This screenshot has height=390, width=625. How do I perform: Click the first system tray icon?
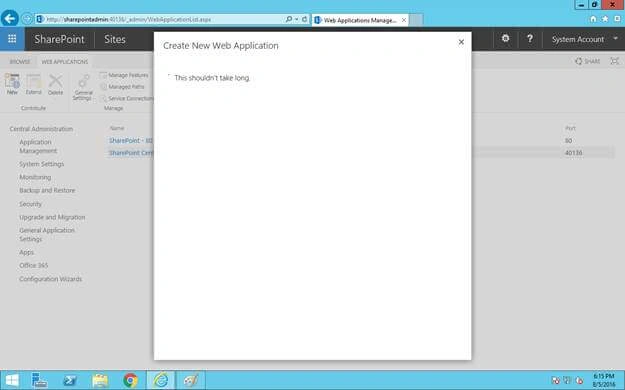555,380
